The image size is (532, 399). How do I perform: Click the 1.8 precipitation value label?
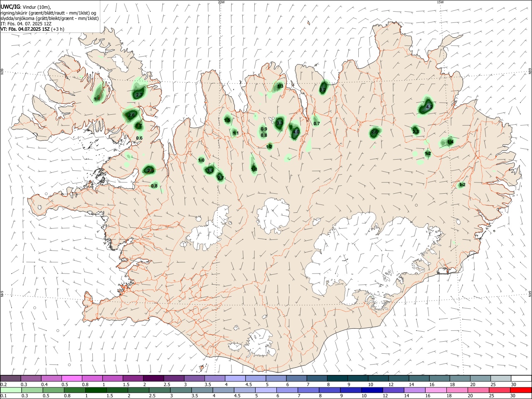[x=254, y=169]
